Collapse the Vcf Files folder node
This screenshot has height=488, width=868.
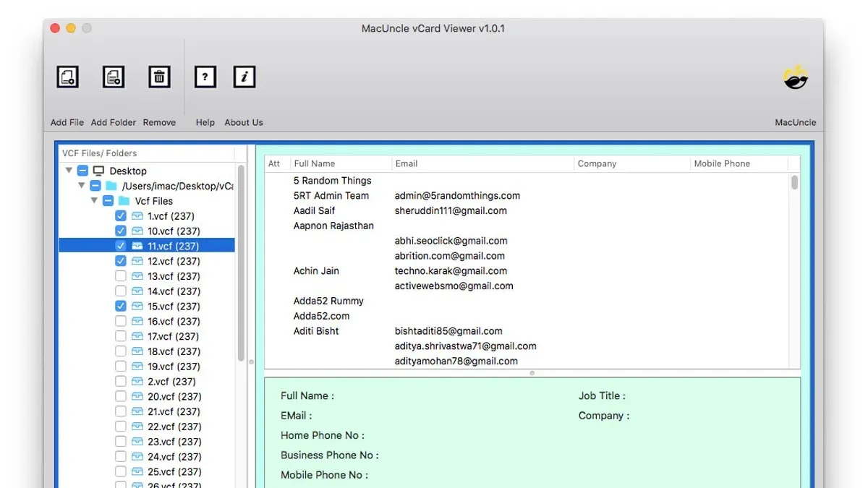point(95,201)
